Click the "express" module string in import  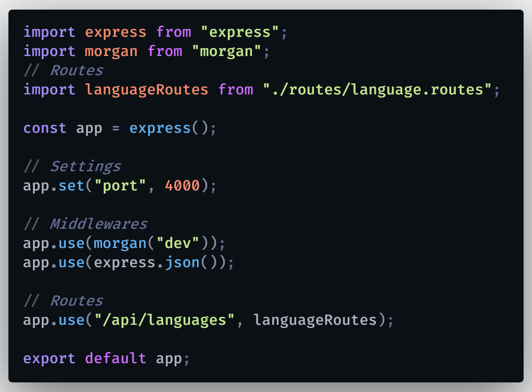(x=240, y=32)
